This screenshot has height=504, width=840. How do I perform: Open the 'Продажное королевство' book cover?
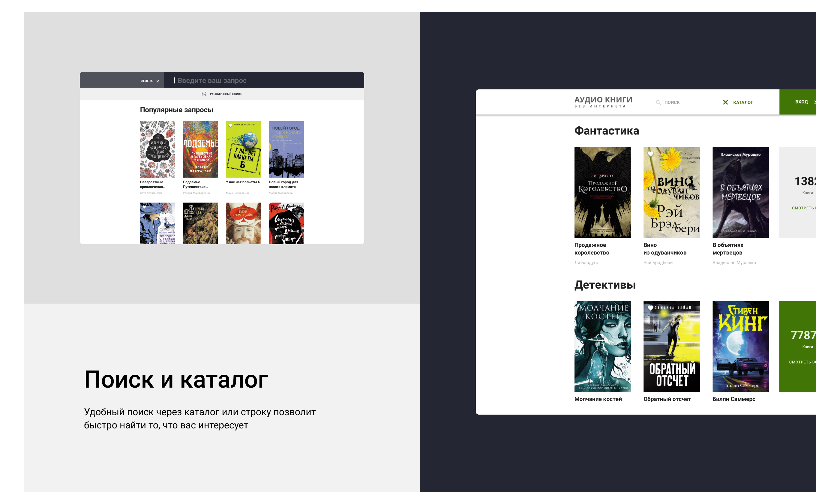(602, 192)
